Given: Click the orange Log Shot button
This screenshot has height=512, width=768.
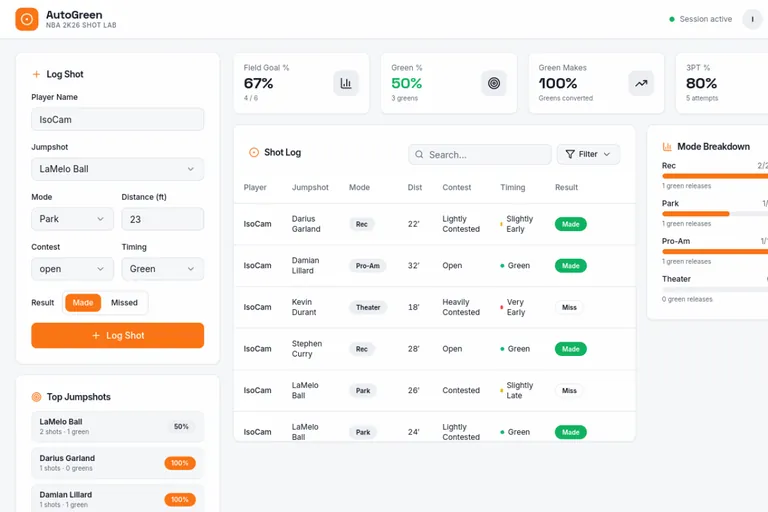Looking at the screenshot, I should tap(118, 336).
